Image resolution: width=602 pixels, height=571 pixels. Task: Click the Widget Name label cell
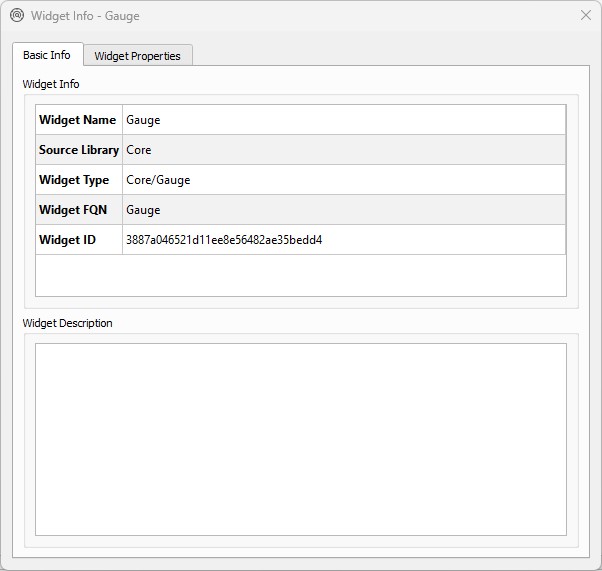tap(78, 120)
